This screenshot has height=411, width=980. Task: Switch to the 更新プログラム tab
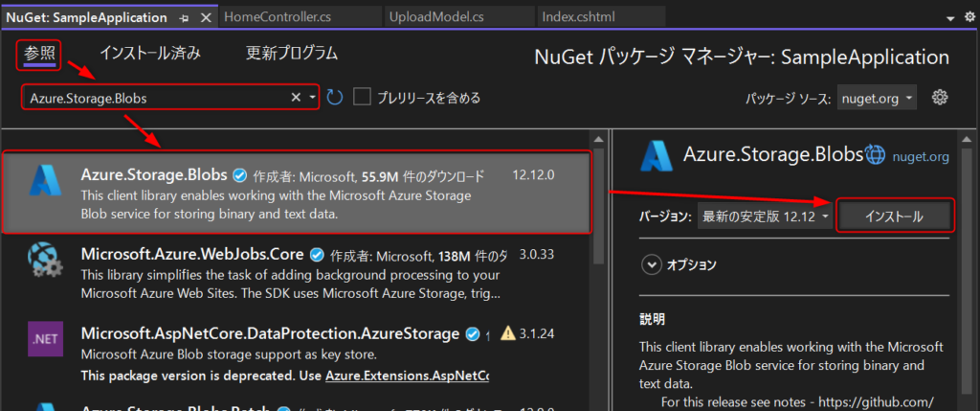(x=292, y=54)
